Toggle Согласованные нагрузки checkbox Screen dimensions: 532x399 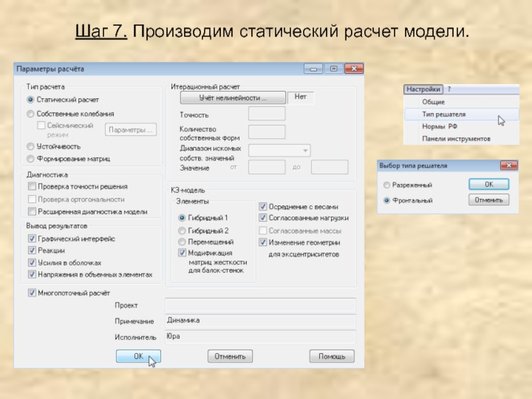coord(263,218)
